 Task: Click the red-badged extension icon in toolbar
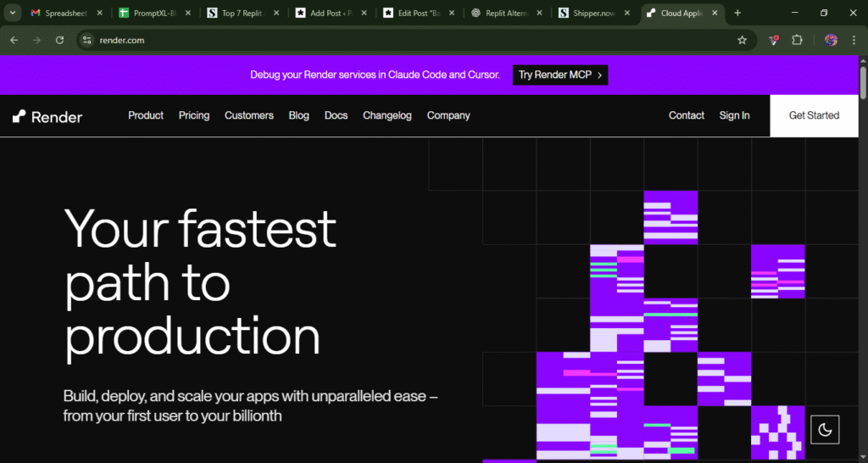point(774,40)
